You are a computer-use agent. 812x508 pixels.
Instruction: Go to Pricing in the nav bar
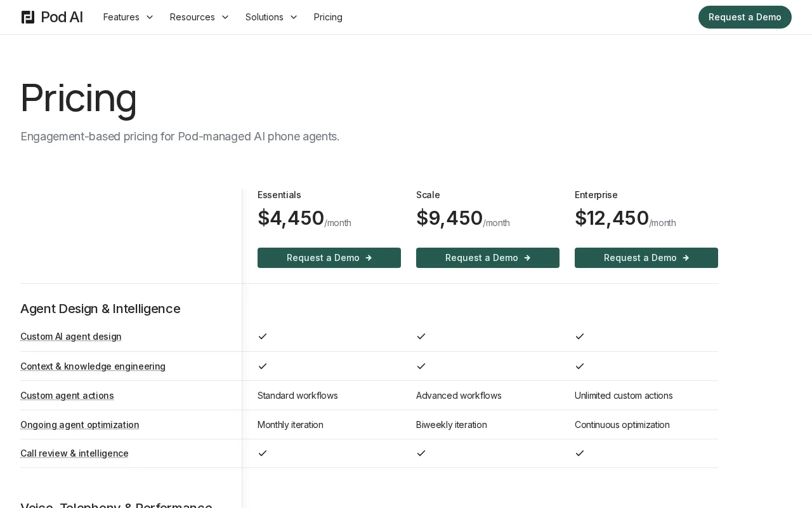pos(328,17)
